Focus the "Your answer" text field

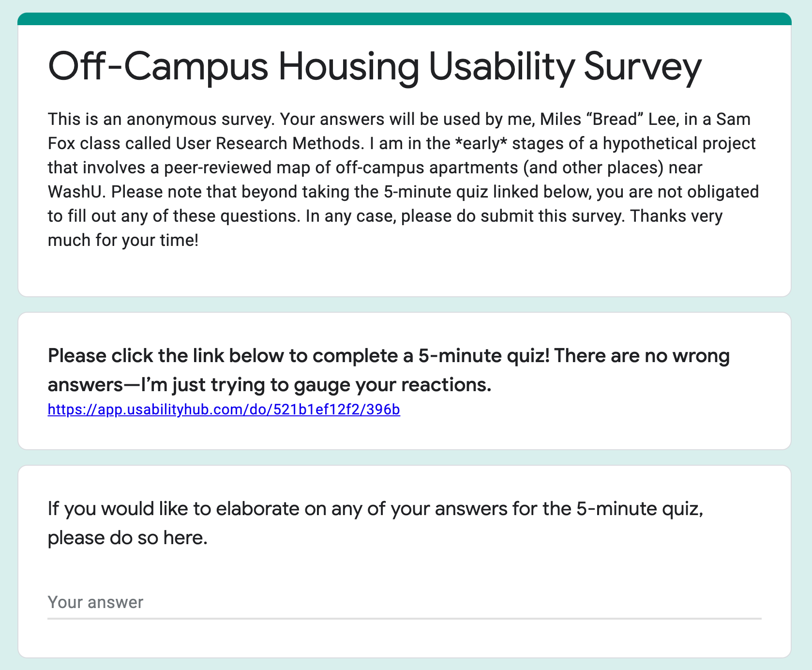tap(404, 602)
